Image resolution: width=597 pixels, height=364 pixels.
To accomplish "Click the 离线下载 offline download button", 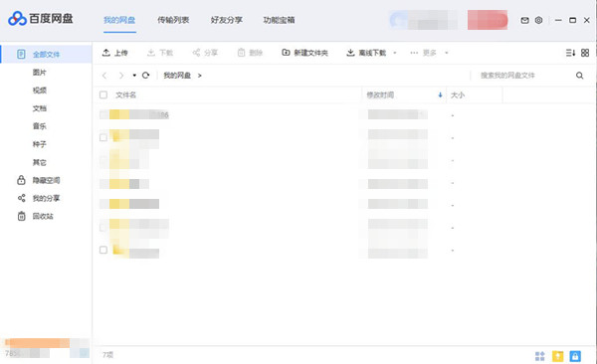I will (x=366, y=53).
